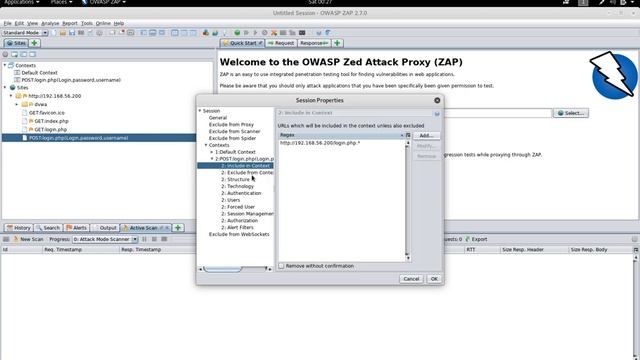Switch to the Request tab
Screen dimensions: 640x360
point(281,43)
